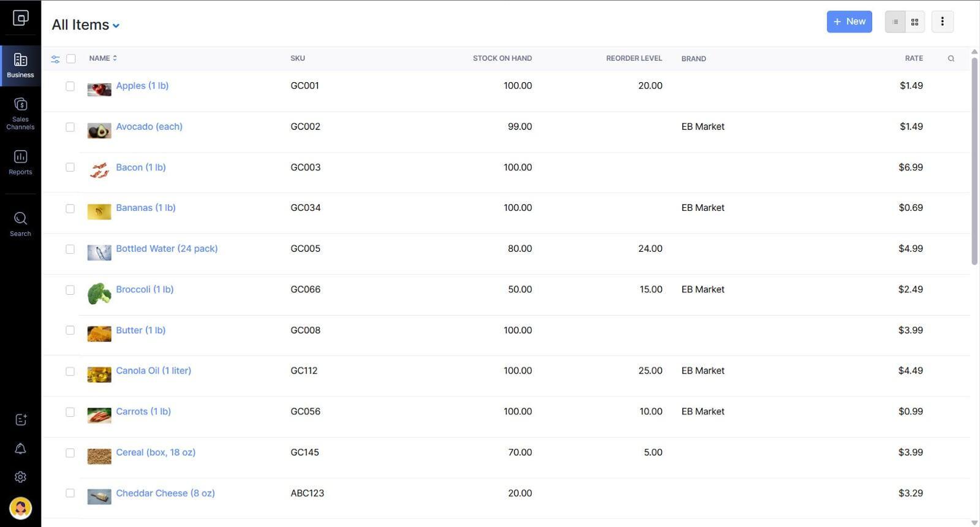
Task: Click the New item button
Action: tap(849, 21)
